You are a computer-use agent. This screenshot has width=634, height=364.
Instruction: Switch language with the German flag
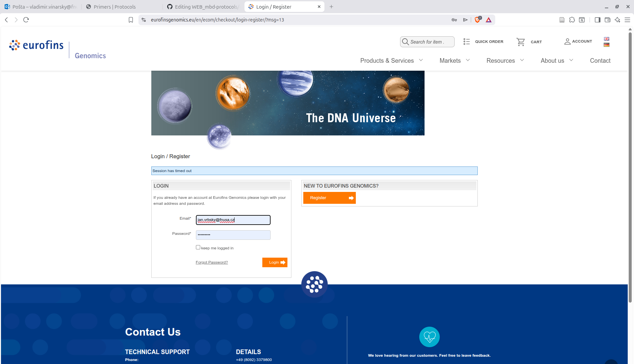607,45
